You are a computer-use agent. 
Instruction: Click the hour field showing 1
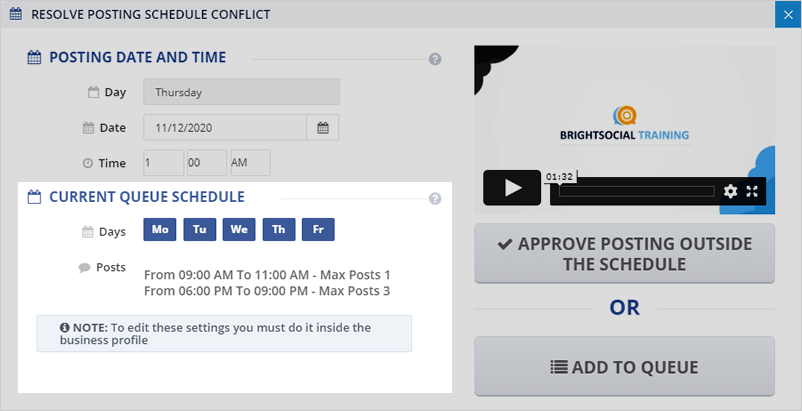[x=163, y=163]
